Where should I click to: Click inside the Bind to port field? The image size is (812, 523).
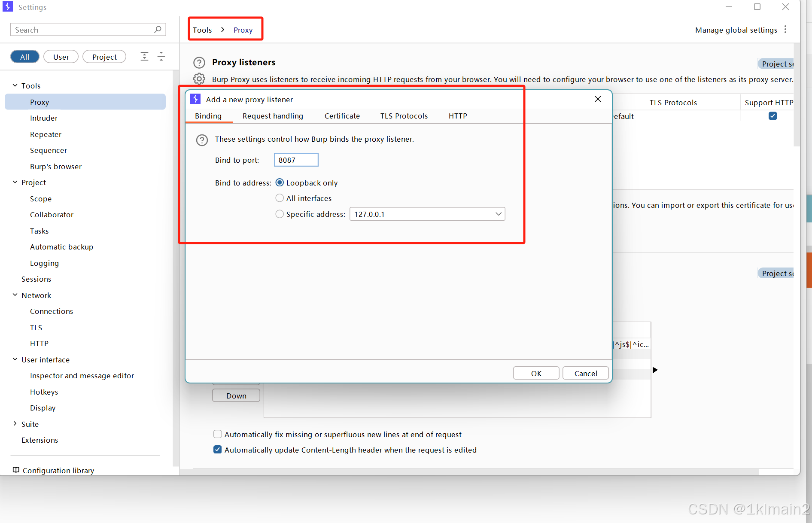(x=296, y=159)
